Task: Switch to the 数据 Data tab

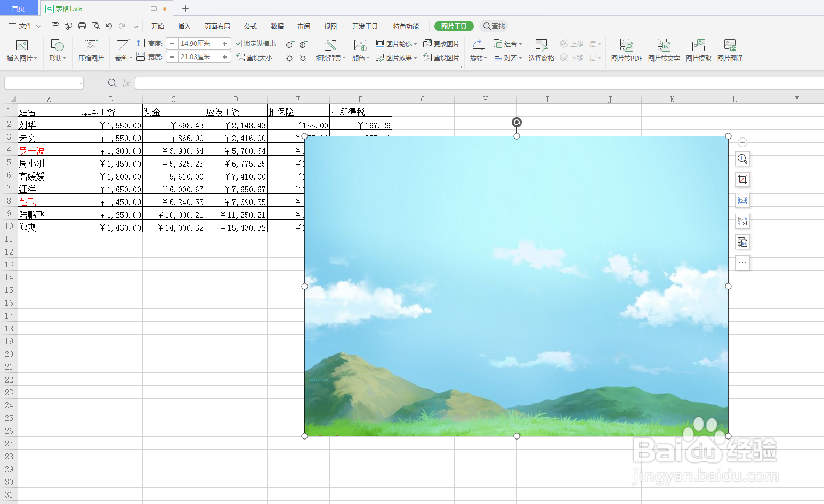Action: 277,26
